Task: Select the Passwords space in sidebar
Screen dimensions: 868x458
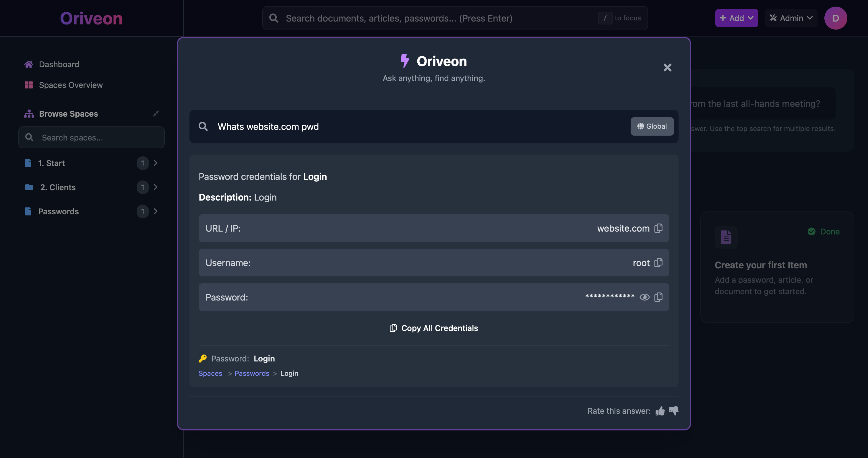Action: tap(58, 211)
